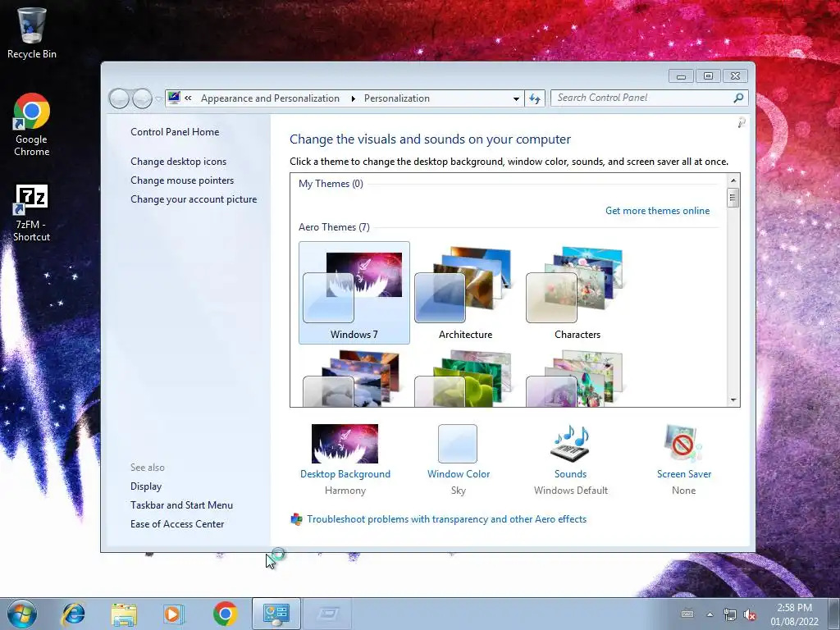Click the Appearance and Personalization breadcrumb
This screenshot has height=630, width=840.
pos(270,98)
